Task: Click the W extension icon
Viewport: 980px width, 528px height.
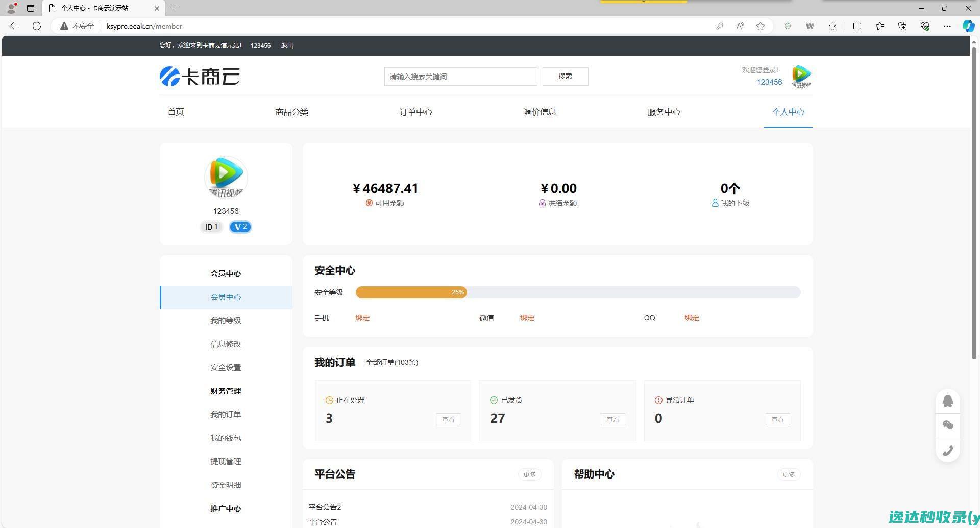Action: point(810,26)
